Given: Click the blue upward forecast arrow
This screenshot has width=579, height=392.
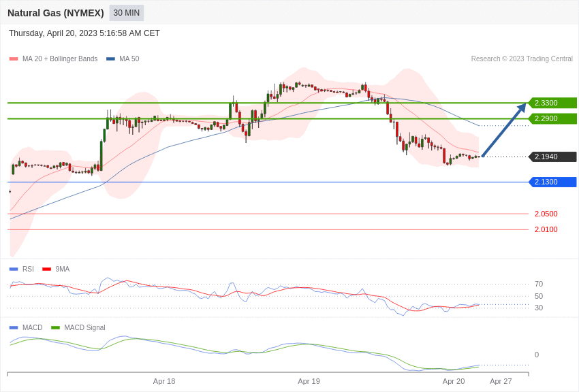Looking at the screenshot, I should 504,130.
